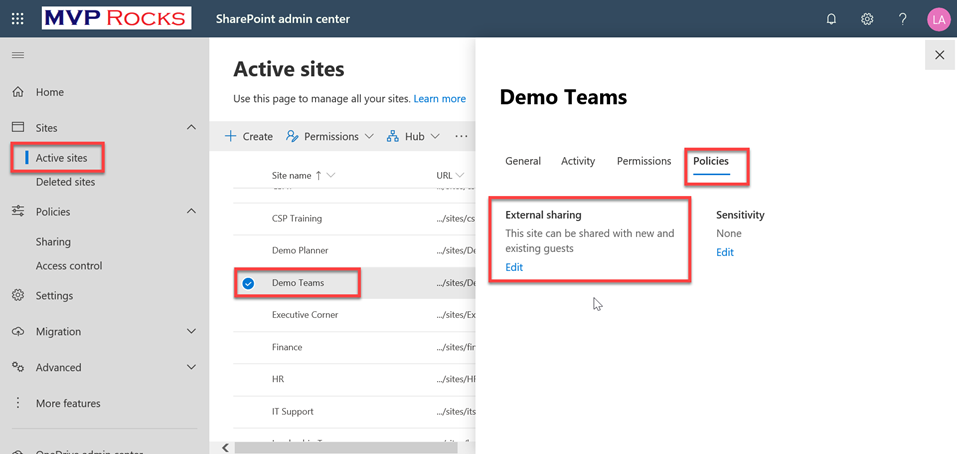Expand the Advanced section chevron
Image resolution: width=957 pixels, height=454 pixels.
pyautogui.click(x=192, y=367)
